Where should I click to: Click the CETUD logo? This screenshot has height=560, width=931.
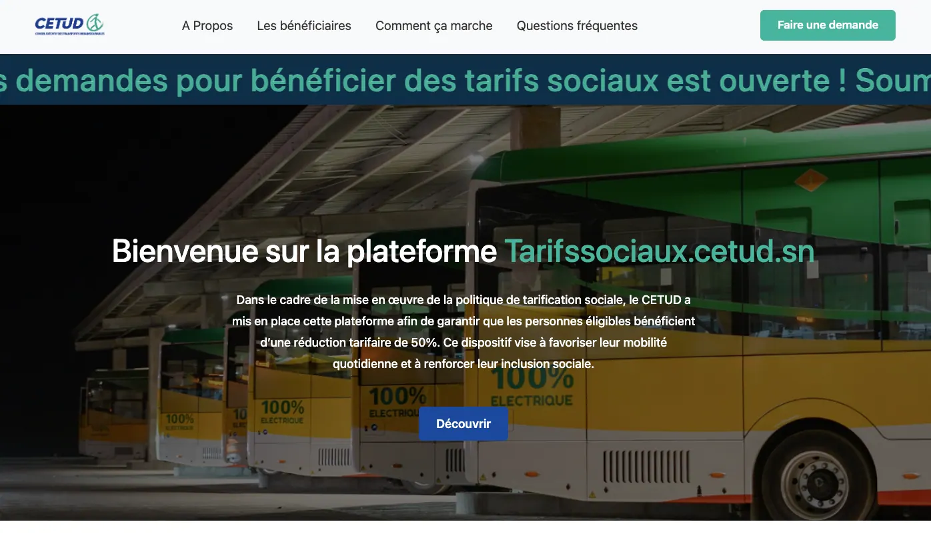69,25
